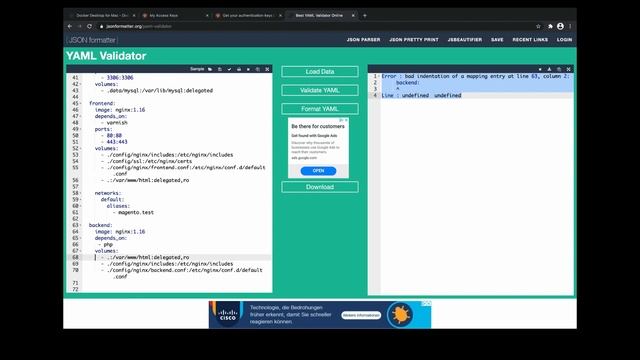The image size is (640, 360).
Task: Click copy icon in input editor toolbar
Action: click(x=258, y=69)
